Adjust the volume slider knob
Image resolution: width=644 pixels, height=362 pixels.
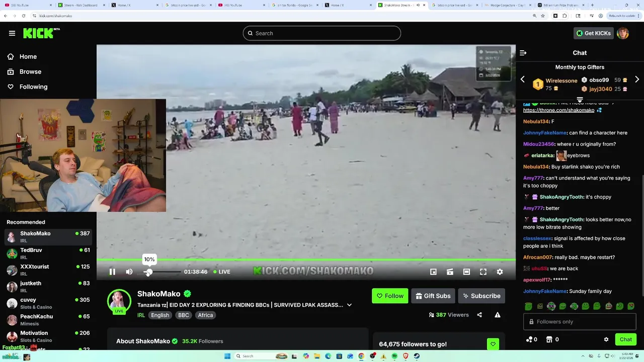point(148,271)
